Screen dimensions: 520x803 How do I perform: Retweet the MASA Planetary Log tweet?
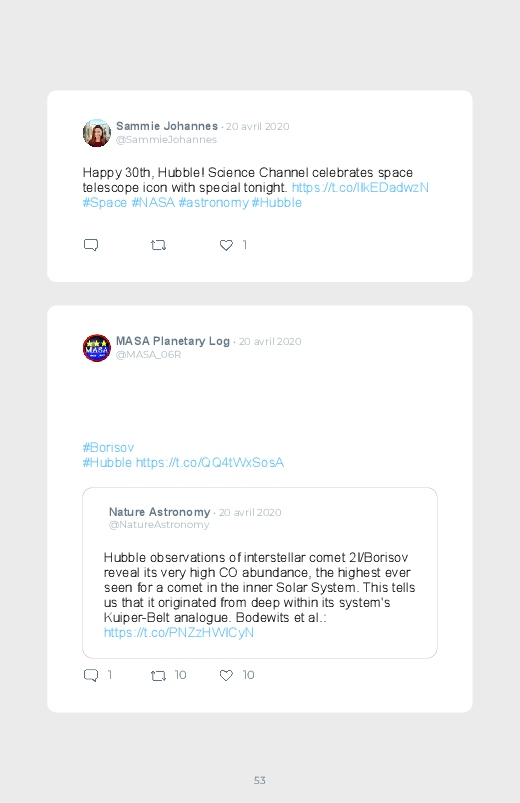coord(158,675)
